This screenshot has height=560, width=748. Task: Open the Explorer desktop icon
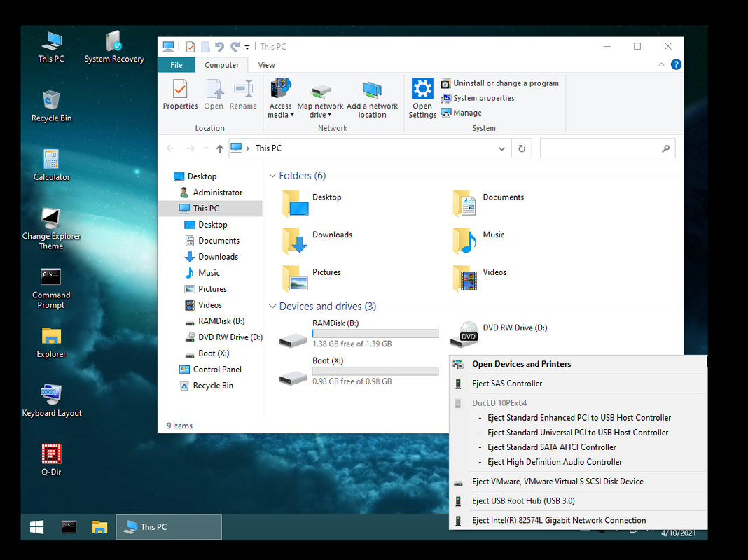[51, 343]
